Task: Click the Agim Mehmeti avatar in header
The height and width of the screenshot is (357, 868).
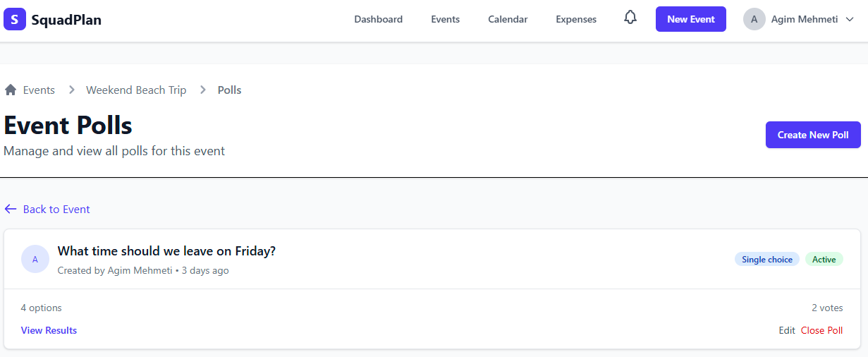Action: tap(754, 19)
